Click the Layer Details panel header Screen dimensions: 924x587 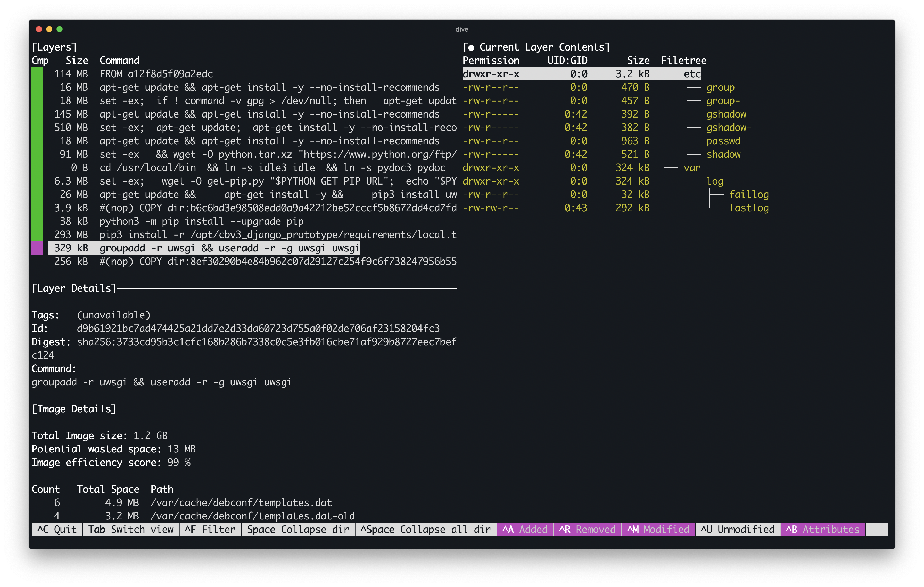pos(74,288)
